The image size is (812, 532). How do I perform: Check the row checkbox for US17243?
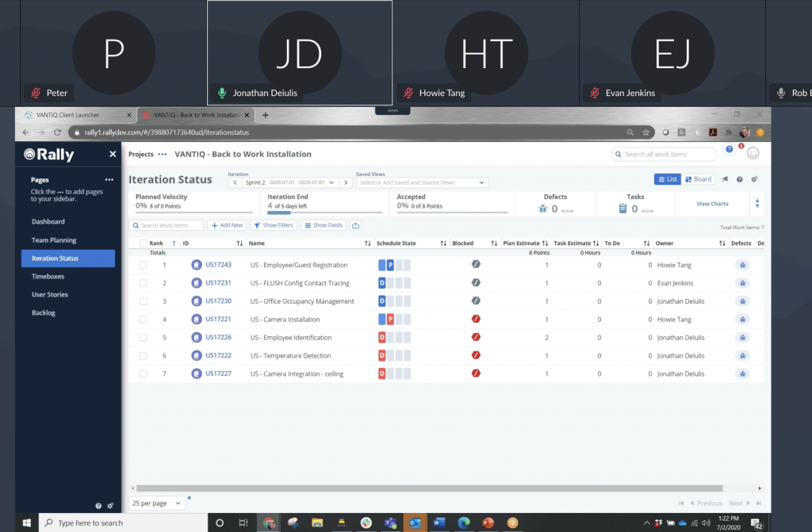click(x=143, y=265)
